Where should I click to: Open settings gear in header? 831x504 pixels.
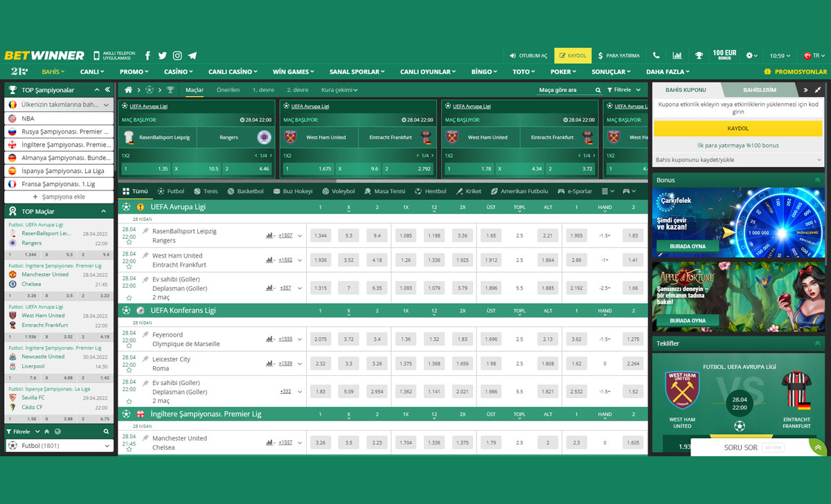tap(752, 55)
